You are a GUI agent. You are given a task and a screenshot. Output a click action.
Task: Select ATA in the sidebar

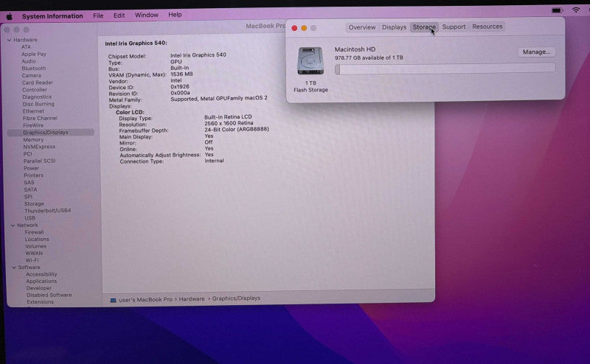pyautogui.click(x=26, y=47)
